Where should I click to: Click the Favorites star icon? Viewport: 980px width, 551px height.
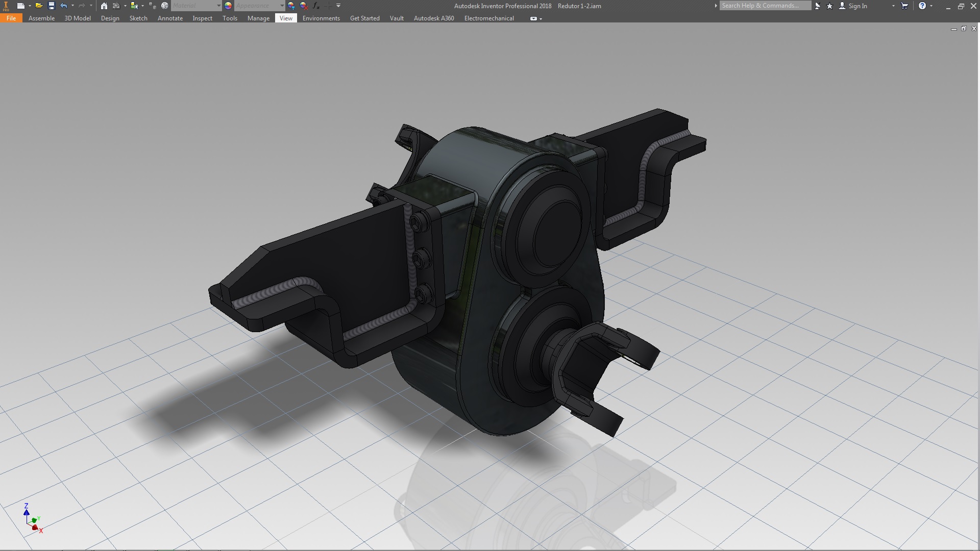[x=829, y=6]
